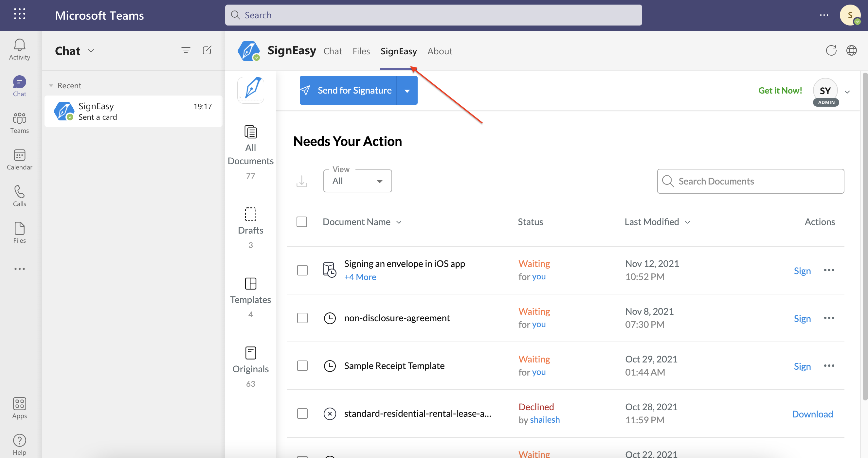Click the Search Documents field
Viewport: 868px width, 458px height.
pyautogui.click(x=750, y=181)
